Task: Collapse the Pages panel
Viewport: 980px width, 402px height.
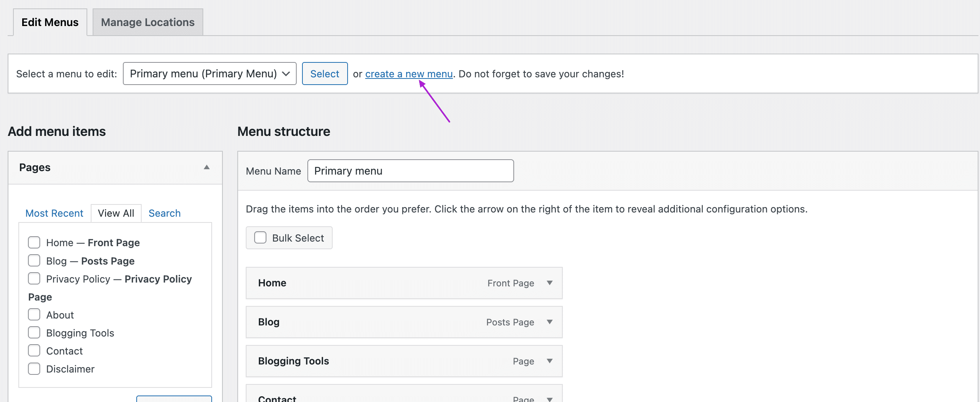Action: [x=206, y=167]
